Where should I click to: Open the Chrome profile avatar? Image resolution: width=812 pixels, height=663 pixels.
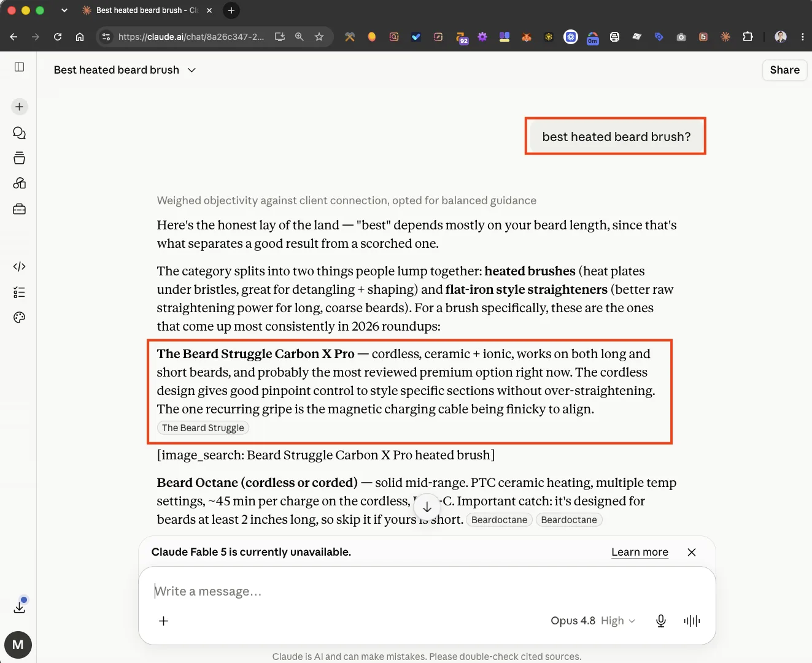(781, 37)
